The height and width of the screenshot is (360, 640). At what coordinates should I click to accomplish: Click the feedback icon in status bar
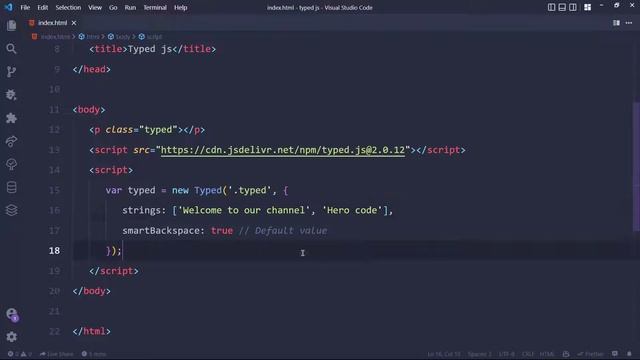pos(615,354)
